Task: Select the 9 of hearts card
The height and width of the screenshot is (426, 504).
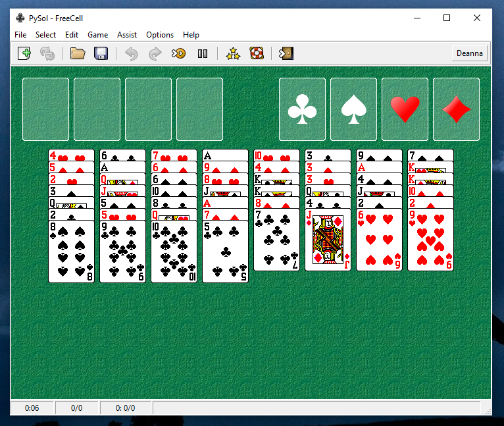Action: (430, 240)
